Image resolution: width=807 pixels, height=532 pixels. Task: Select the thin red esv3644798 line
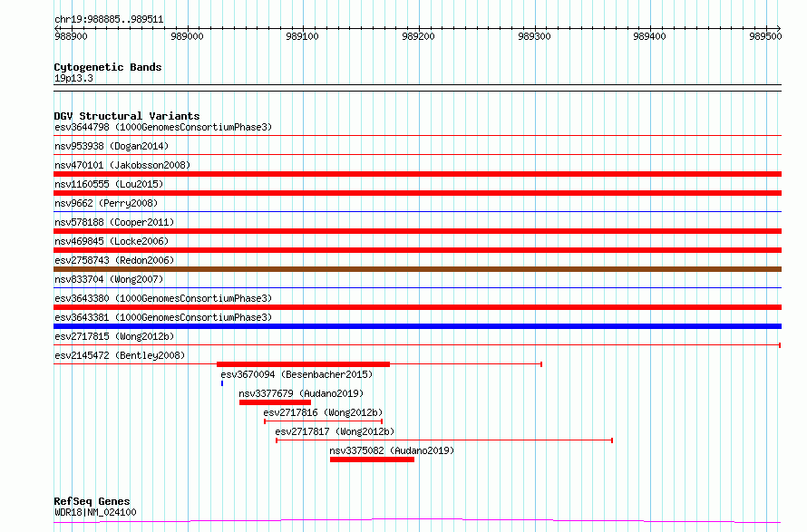tap(417, 136)
